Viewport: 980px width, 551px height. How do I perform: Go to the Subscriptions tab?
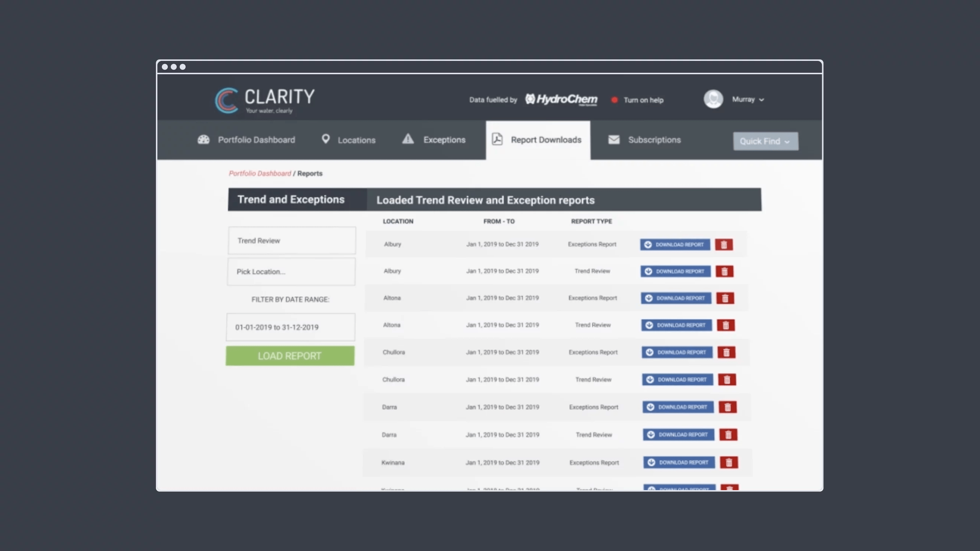click(644, 140)
